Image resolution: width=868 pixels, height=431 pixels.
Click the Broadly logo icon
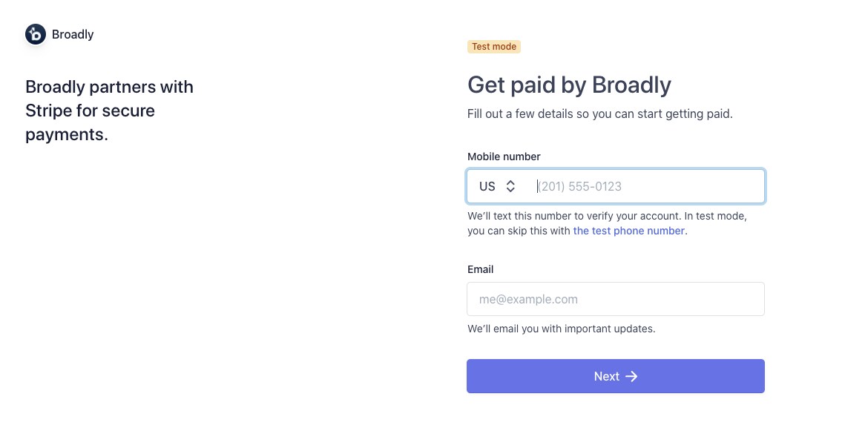[x=36, y=34]
